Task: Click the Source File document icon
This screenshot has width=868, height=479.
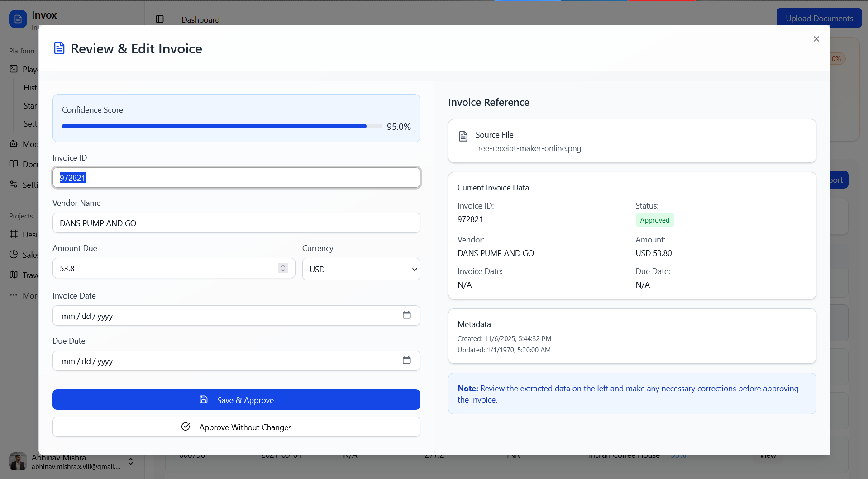Action: (x=463, y=136)
